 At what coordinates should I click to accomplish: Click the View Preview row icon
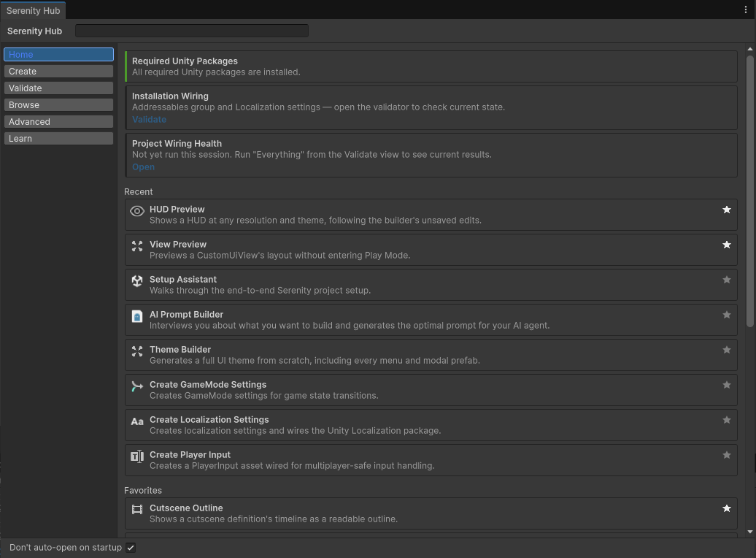coord(137,246)
